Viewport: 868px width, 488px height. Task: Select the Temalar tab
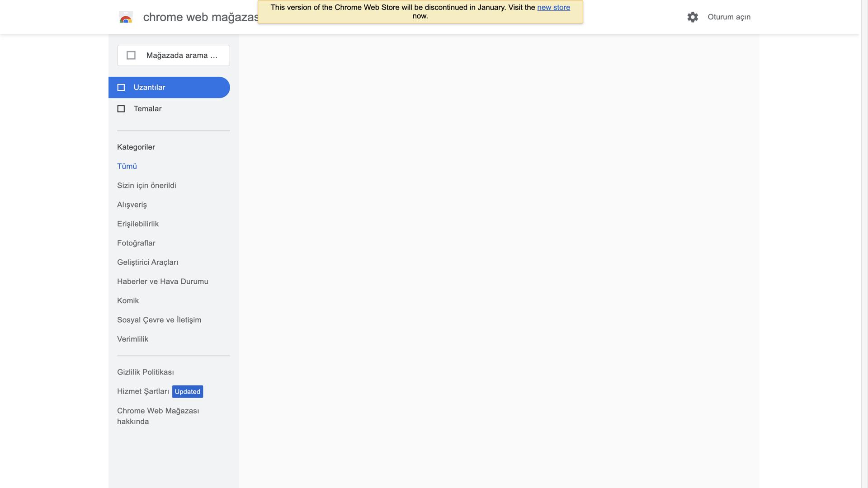click(x=169, y=109)
